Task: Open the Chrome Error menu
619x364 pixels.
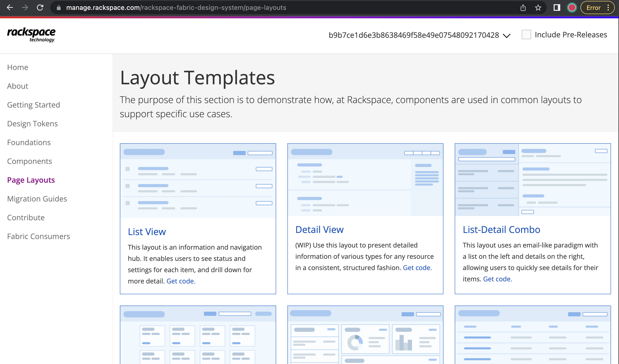Action: tap(597, 8)
